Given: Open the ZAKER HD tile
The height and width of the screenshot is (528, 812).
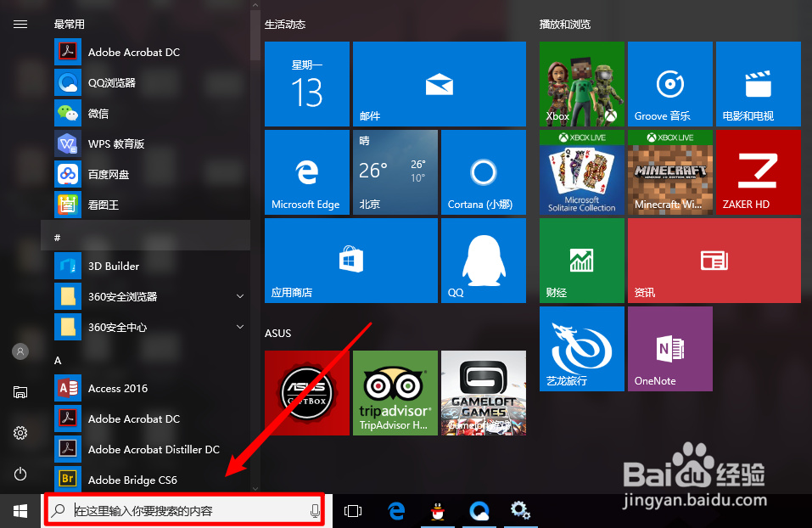Looking at the screenshot, I should coord(759,172).
